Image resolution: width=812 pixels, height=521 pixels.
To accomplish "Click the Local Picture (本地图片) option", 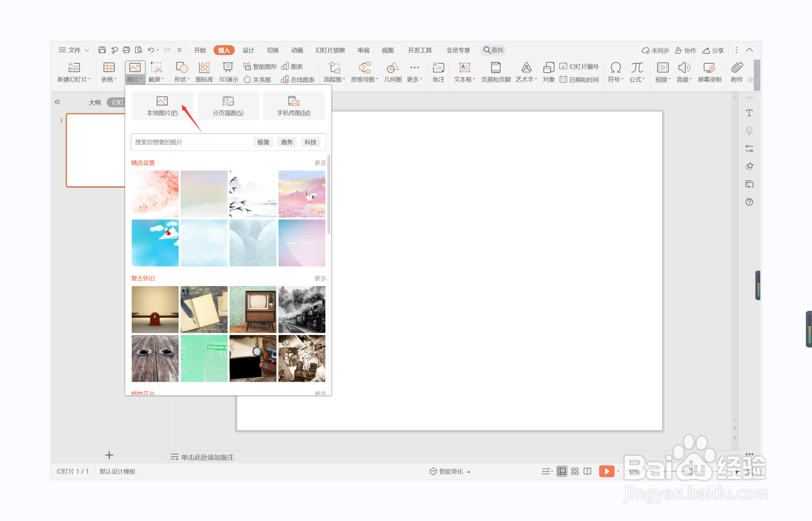I will (x=162, y=106).
